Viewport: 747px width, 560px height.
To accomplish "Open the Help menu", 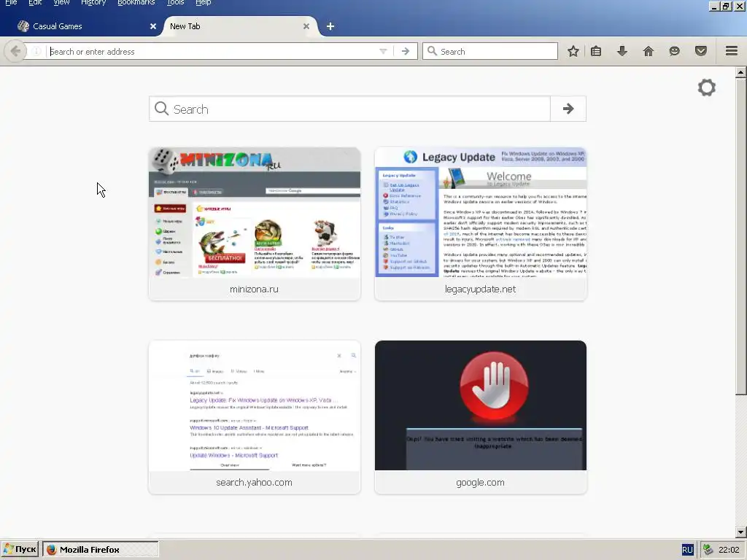I will [x=203, y=3].
